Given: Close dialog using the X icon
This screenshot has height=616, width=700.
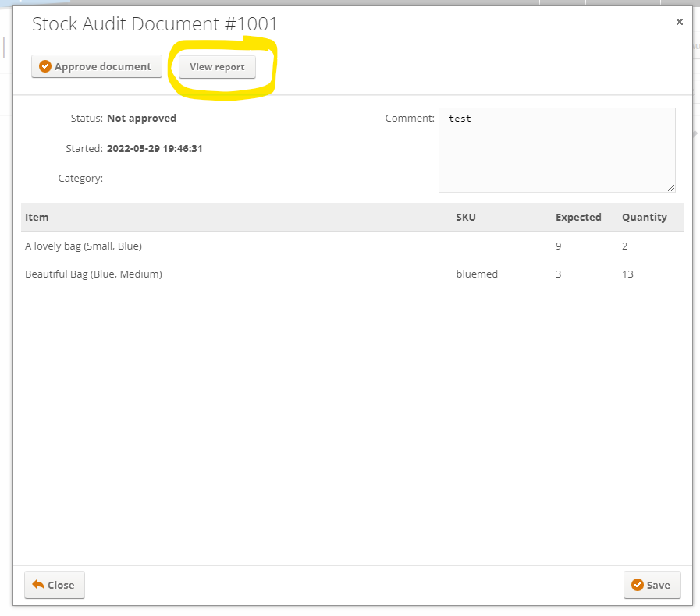Looking at the screenshot, I should pos(680,22).
